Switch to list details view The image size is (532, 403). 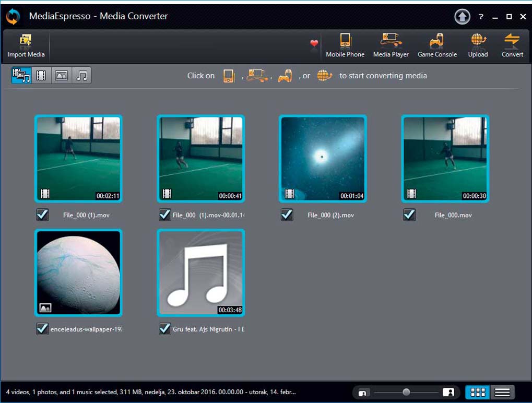pos(502,393)
